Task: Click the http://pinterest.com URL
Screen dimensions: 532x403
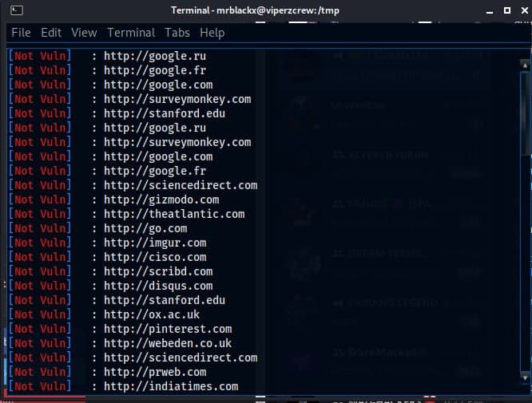Action: coord(167,329)
